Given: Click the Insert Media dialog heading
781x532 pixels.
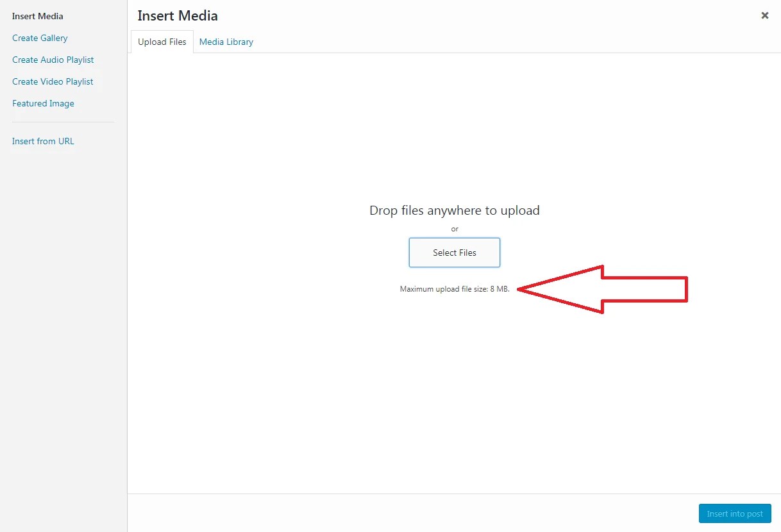Looking at the screenshot, I should coord(177,15).
